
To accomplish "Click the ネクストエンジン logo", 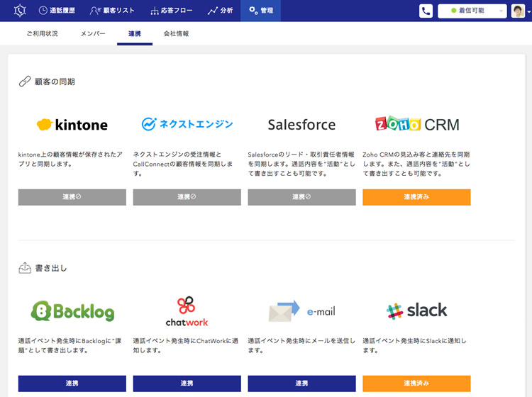I will coord(187,124).
